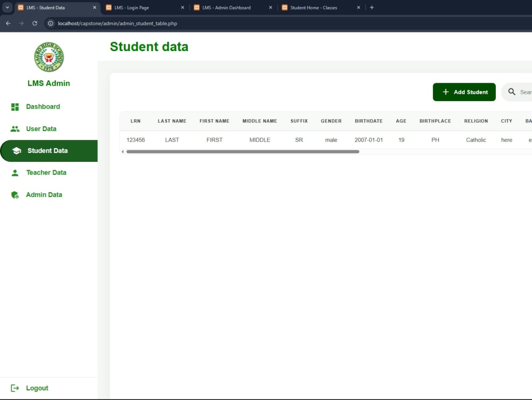This screenshot has width=532, height=400.
Task: Close the LMS - Login Page tab
Action: pyautogui.click(x=182, y=7)
